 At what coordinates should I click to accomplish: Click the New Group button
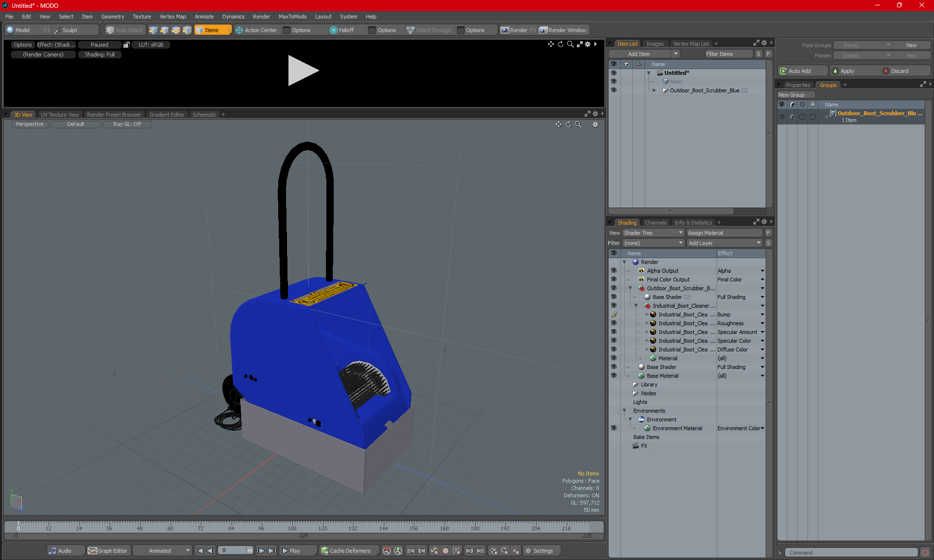[796, 95]
